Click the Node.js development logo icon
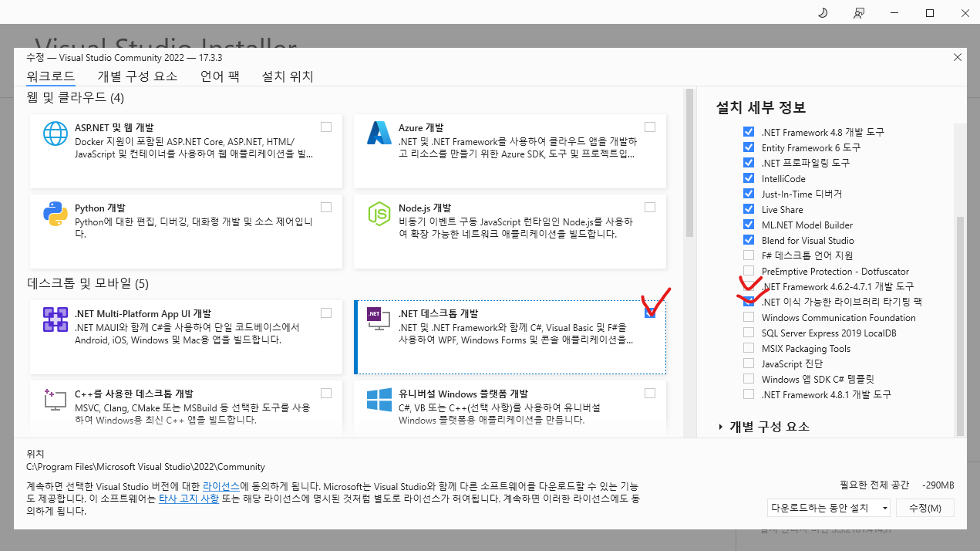The height and width of the screenshot is (551, 980). 379,214
